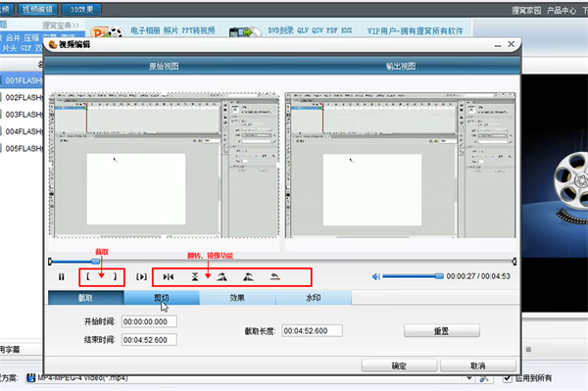Apply vertical flip to video

[195, 277]
